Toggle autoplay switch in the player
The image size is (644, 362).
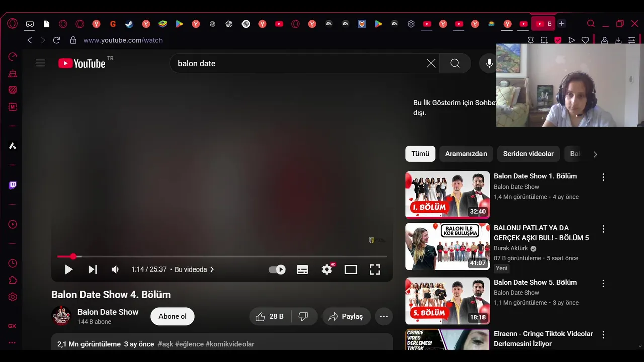tap(277, 269)
